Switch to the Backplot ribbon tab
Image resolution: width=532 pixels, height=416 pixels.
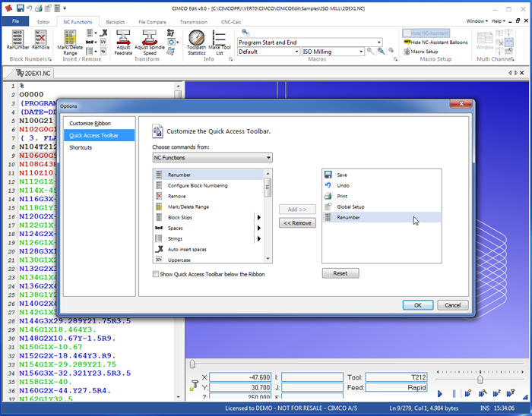pyautogui.click(x=116, y=22)
